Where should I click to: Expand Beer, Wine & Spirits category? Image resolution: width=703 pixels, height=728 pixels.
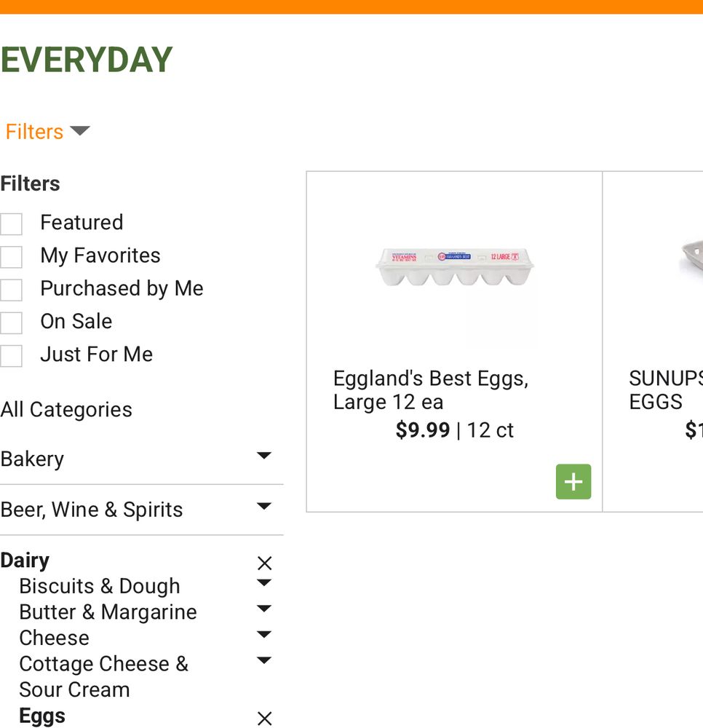[x=263, y=506]
